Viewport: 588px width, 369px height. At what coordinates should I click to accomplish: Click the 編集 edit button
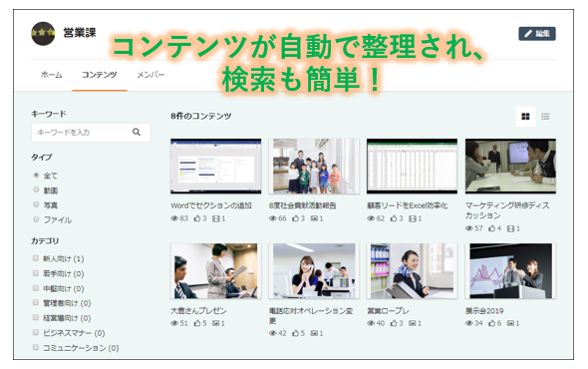(x=537, y=34)
